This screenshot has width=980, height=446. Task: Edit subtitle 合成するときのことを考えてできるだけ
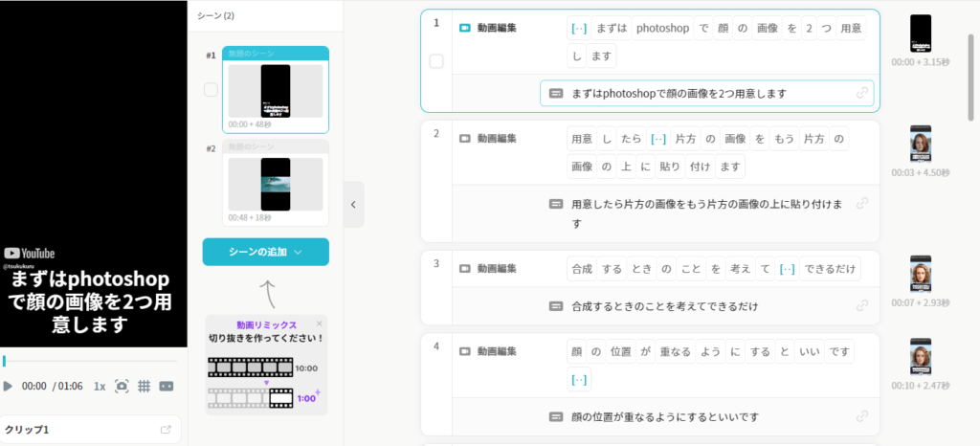[665, 306]
